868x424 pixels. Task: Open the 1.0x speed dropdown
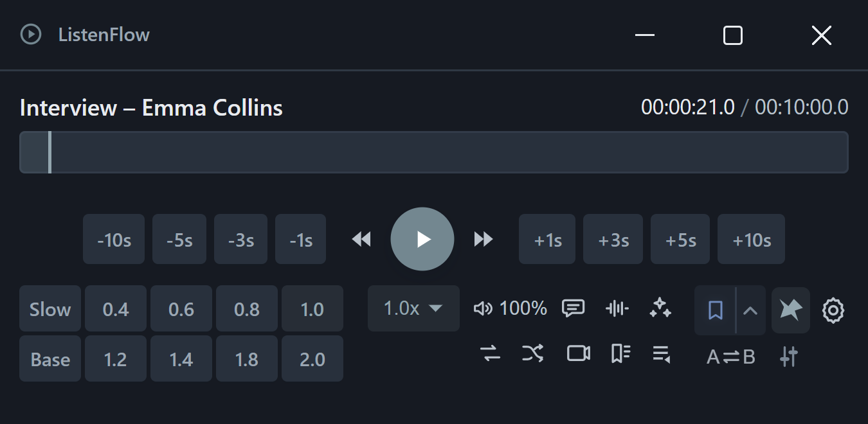point(413,308)
